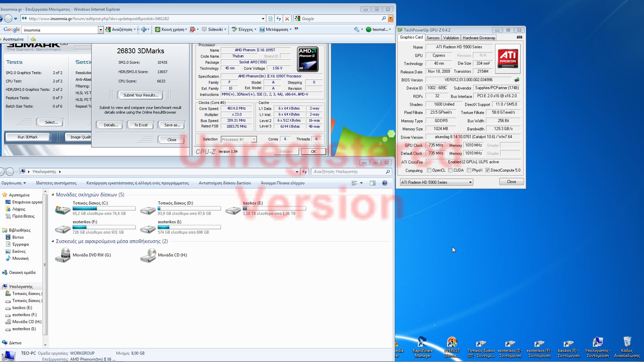Viewport: 644px width, 362px height.
Task: Select local disk D: drive icon
Action: coord(148,210)
